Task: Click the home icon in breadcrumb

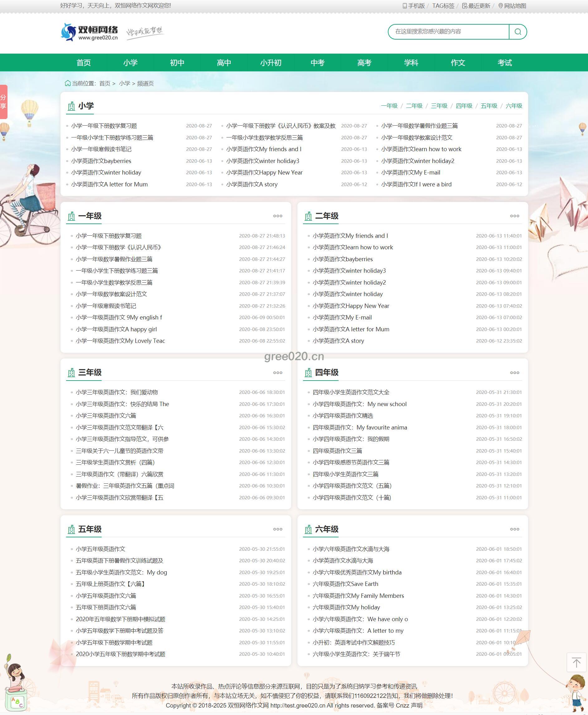Action: click(68, 83)
